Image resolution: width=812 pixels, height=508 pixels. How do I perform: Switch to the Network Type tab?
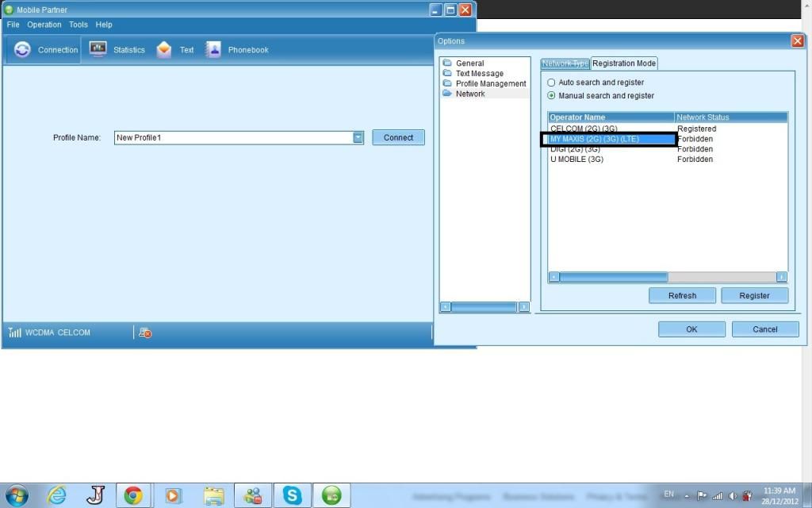tap(565, 63)
